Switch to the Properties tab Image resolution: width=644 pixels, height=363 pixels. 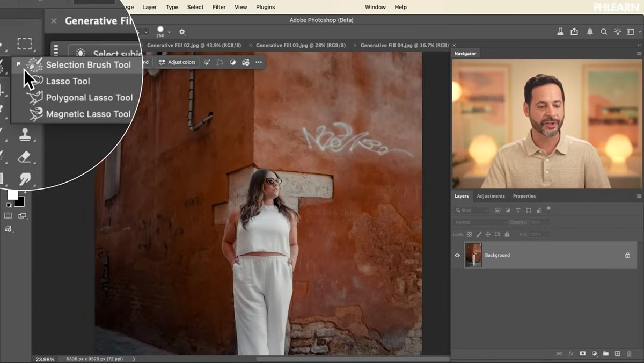tap(524, 196)
